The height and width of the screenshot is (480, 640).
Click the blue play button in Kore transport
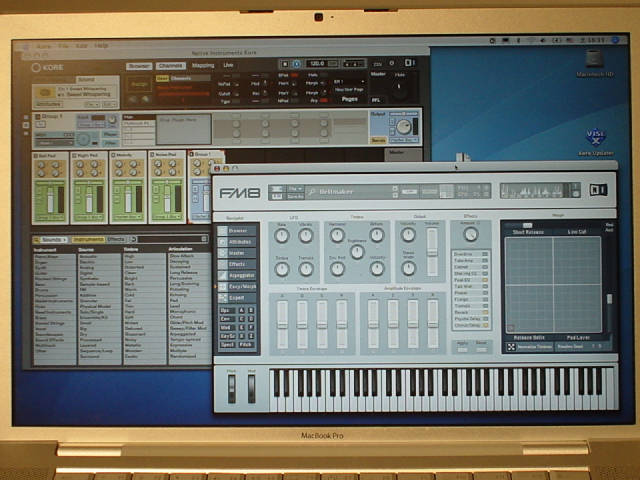point(297,64)
